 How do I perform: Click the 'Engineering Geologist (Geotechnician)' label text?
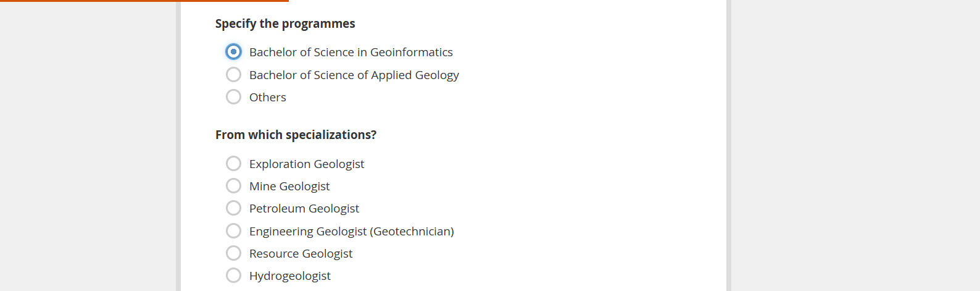coord(351,232)
